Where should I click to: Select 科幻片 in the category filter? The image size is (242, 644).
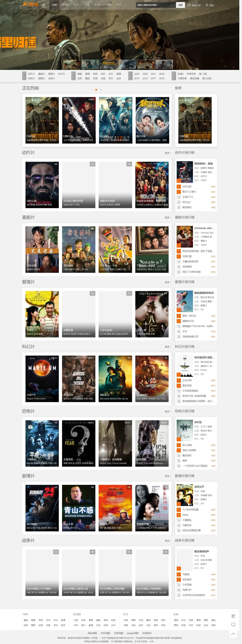click(x=62, y=74)
